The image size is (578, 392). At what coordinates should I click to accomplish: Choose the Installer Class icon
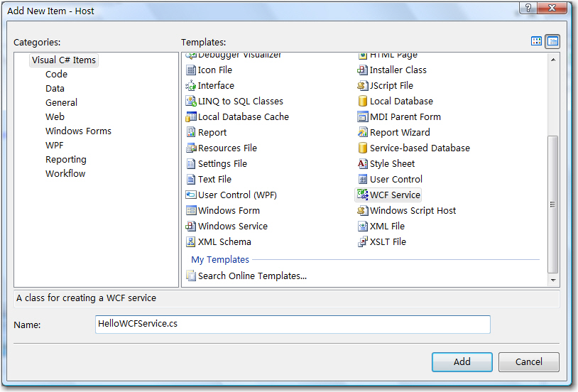pos(363,70)
